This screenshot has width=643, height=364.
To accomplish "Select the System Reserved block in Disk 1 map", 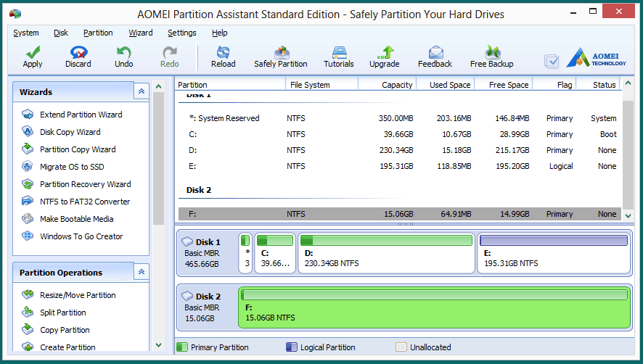I will tap(245, 253).
